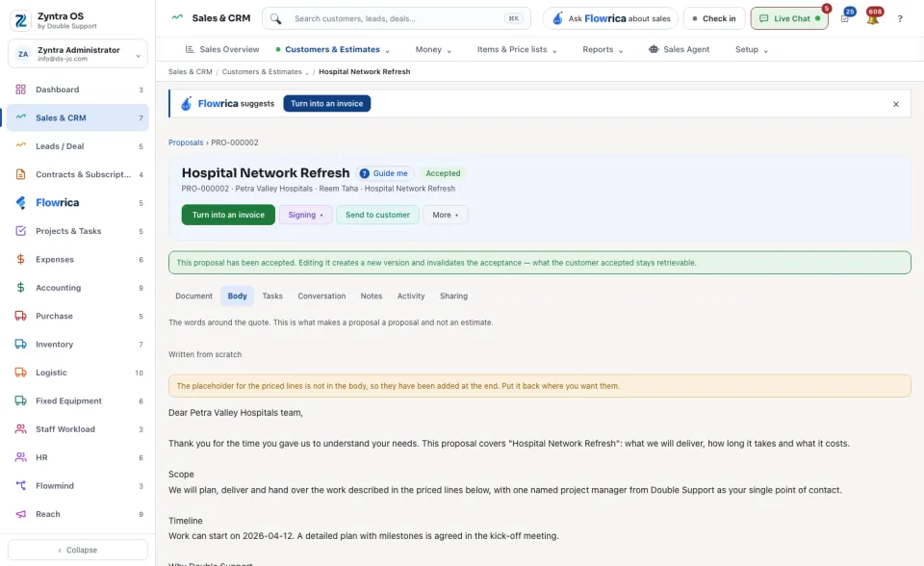Click the search magnifier icon
The image size is (924, 566).
[276, 19]
